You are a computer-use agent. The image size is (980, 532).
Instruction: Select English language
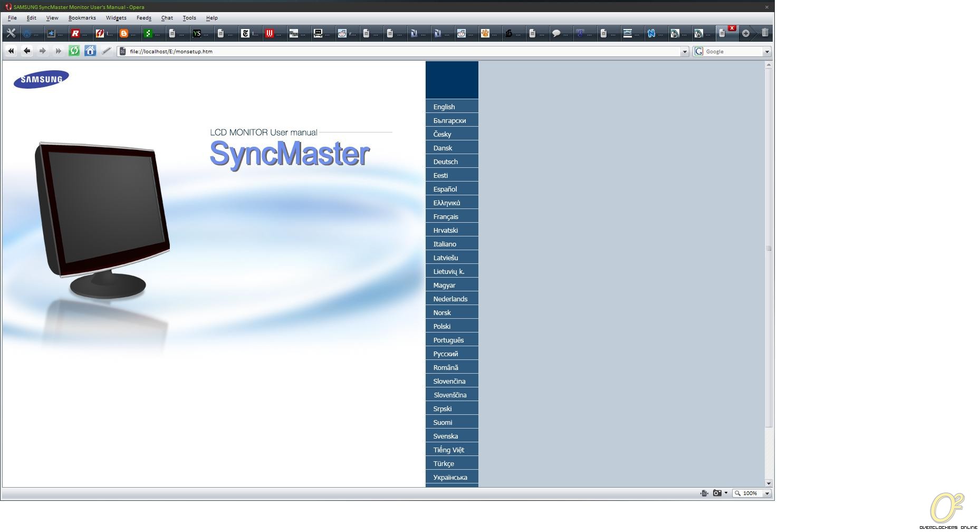(452, 107)
